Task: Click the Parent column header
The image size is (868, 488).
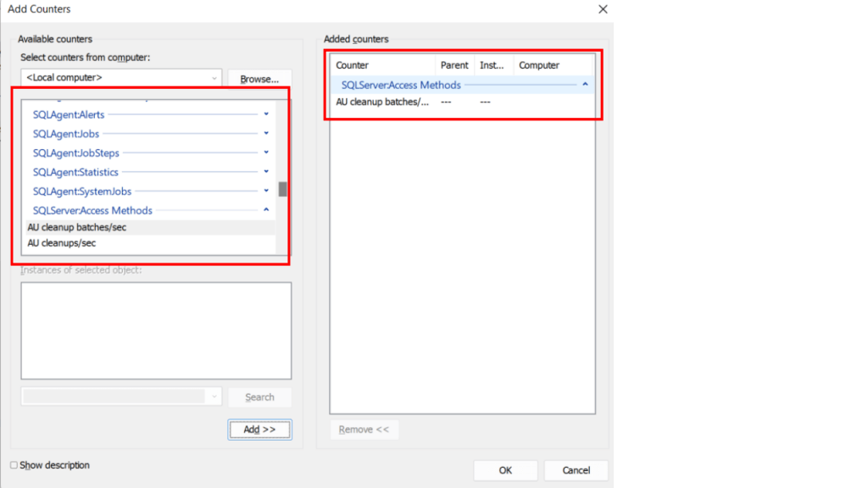Action: 455,65
